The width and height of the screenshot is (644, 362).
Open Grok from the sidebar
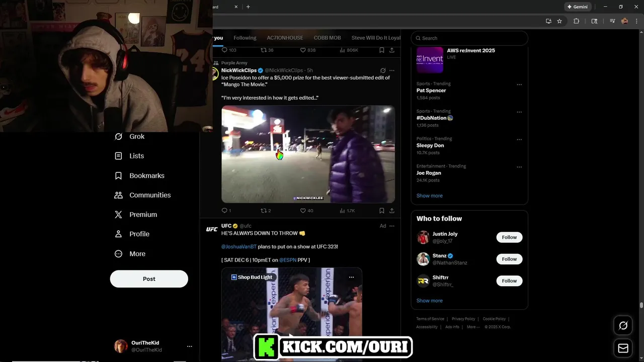pos(119,136)
